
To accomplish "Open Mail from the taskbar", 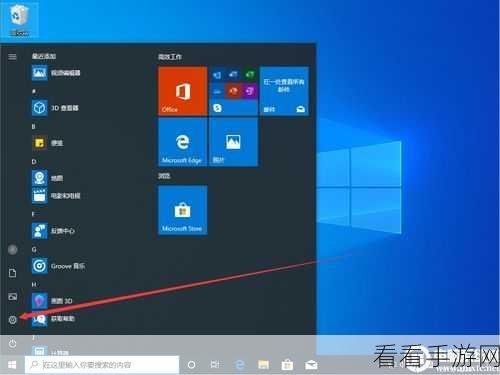I will coord(311,365).
